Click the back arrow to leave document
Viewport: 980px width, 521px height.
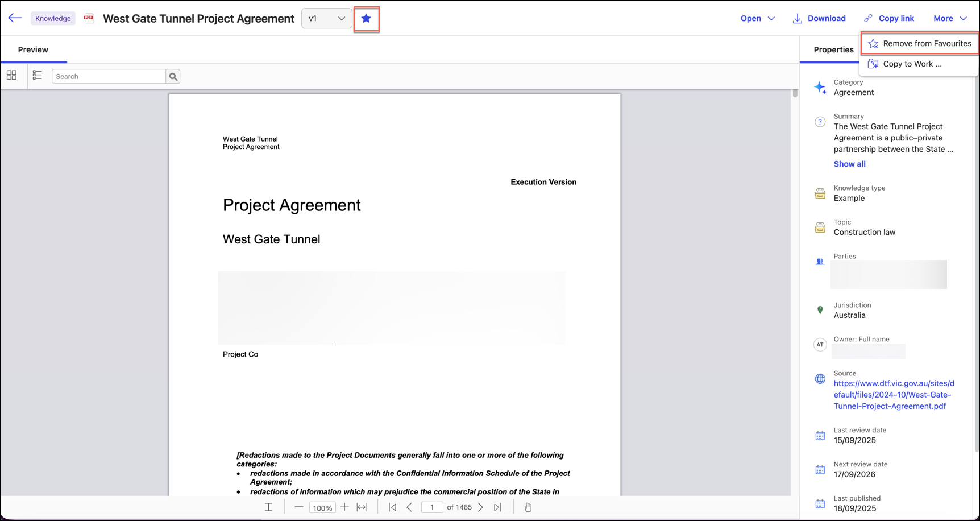[x=14, y=18]
